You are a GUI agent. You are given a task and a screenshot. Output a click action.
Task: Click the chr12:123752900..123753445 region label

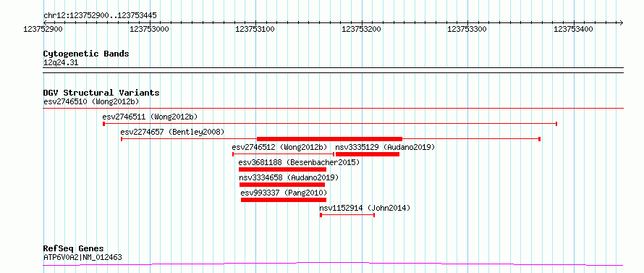[x=100, y=16]
